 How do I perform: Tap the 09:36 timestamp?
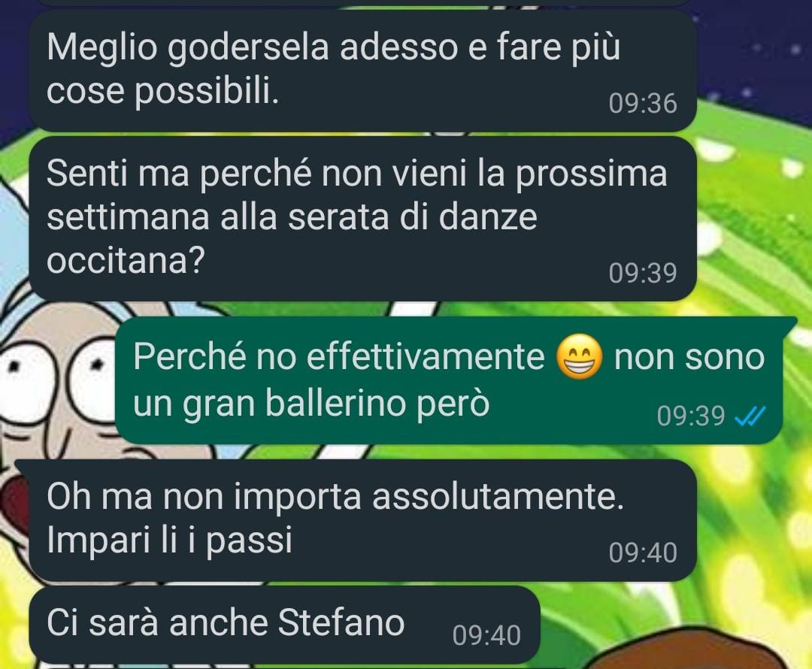pyautogui.click(x=643, y=103)
